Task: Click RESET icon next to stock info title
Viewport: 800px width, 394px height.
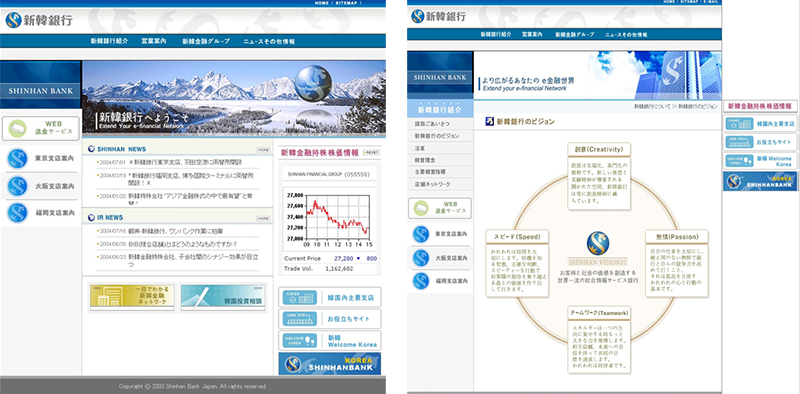Action: point(371,152)
